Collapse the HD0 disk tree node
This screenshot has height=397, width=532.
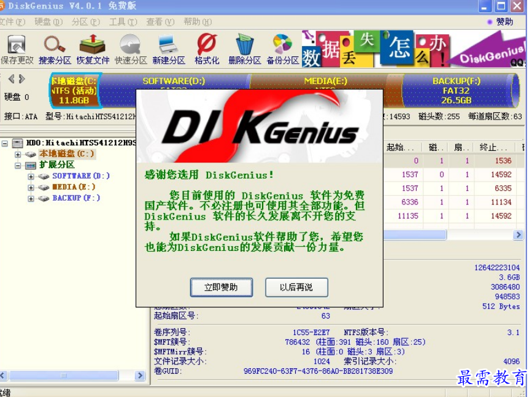pyautogui.click(x=5, y=144)
